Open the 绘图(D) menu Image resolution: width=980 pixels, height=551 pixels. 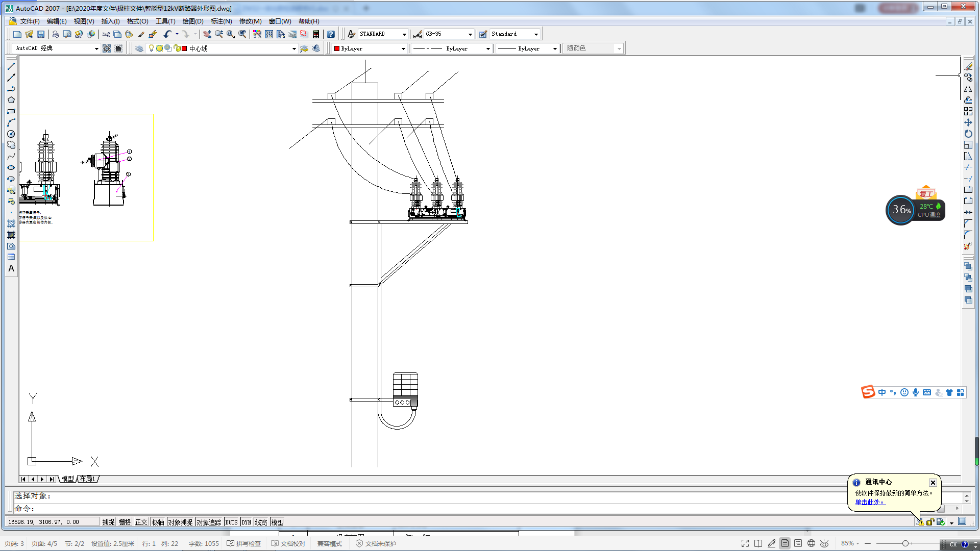pos(192,21)
